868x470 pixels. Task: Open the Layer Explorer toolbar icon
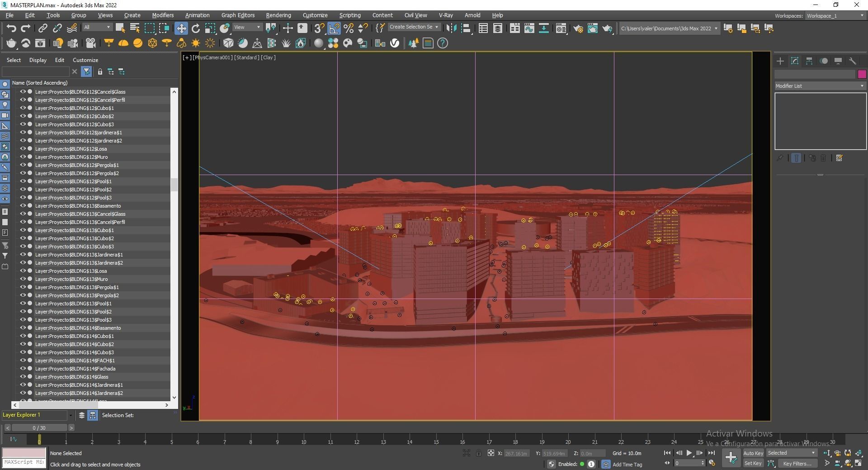pos(498,28)
